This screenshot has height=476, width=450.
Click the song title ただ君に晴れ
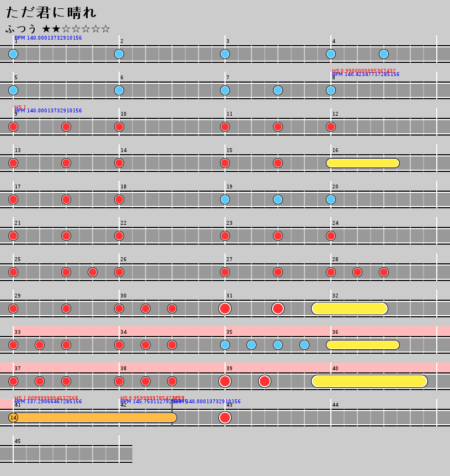(x=51, y=12)
